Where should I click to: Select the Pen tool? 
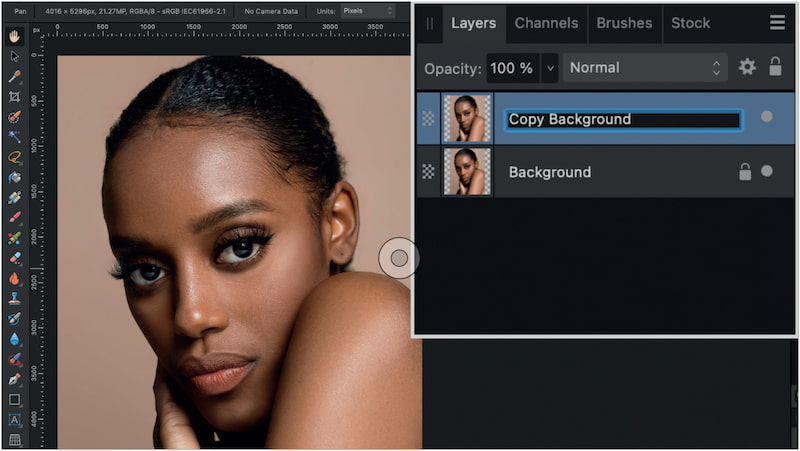(15, 380)
